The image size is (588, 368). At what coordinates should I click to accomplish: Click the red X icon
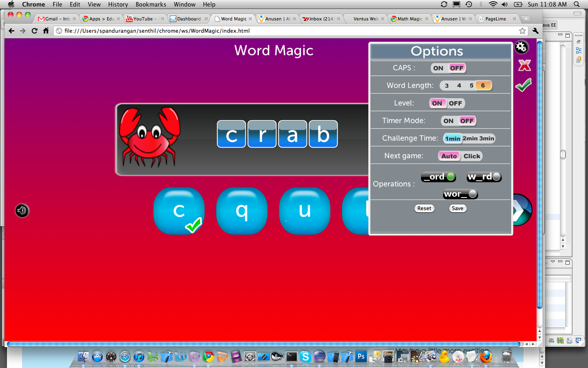pos(524,65)
